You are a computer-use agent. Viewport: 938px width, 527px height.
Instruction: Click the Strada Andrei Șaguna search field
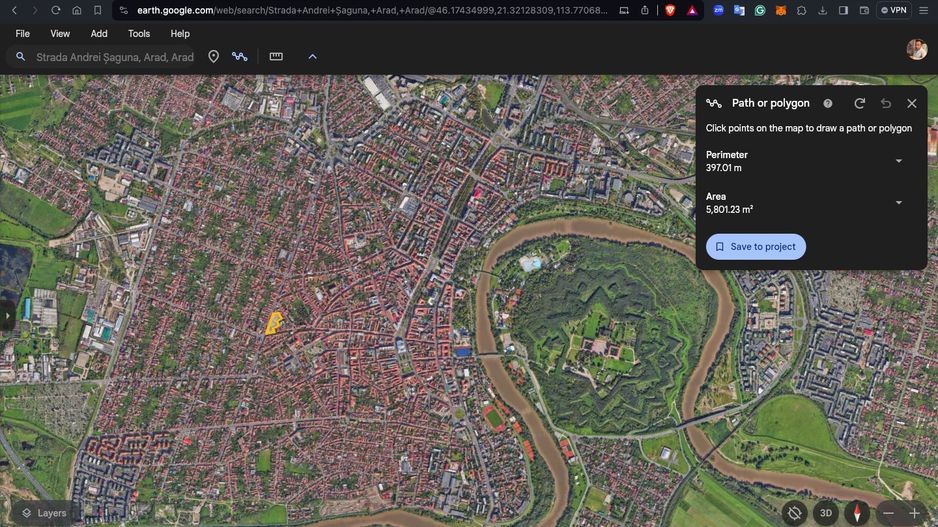(114, 57)
